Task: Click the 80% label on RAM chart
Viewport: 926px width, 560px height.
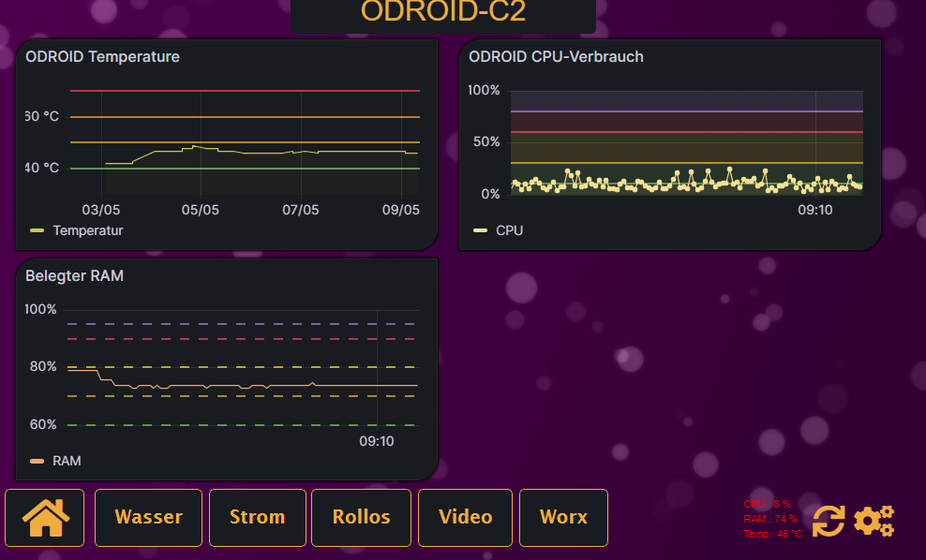Action: [x=43, y=367]
